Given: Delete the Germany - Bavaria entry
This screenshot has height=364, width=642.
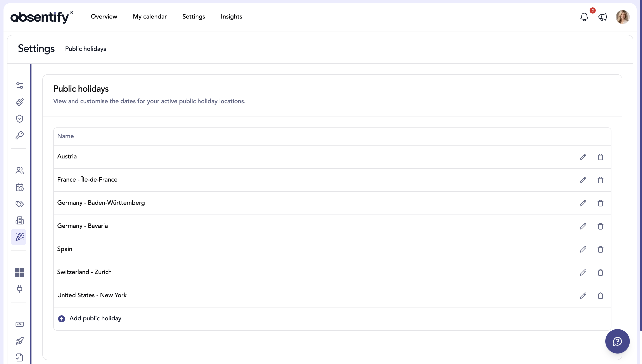Looking at the screenshot, I should click(x=600, y=226).
